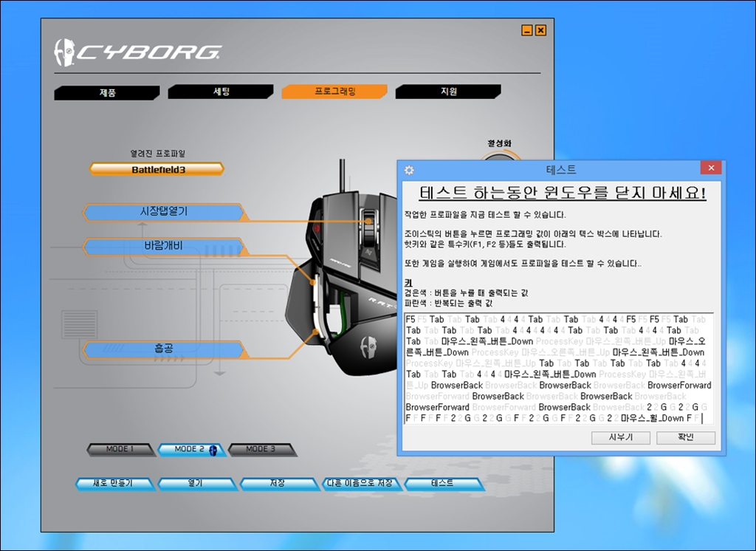Click the Cyborg logo

coord(137,52)
